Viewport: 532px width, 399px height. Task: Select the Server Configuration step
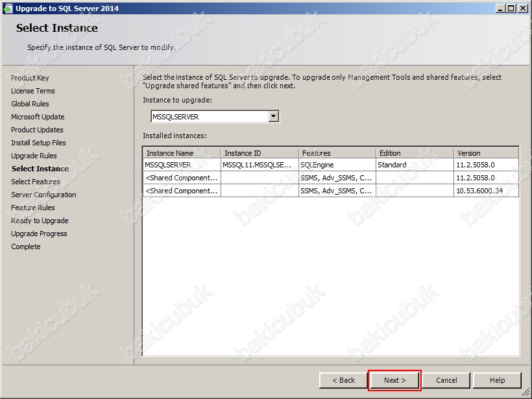(x=43, y=195)
